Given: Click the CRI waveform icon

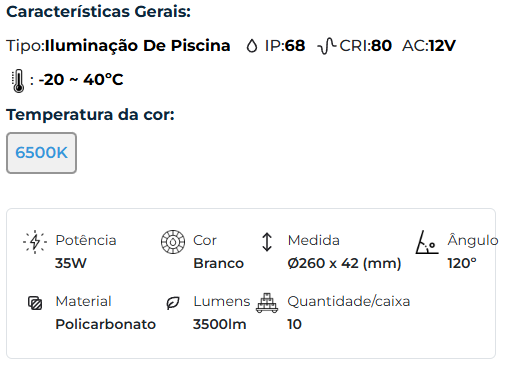Looking at the screenshot, I should tap(327, 46).
